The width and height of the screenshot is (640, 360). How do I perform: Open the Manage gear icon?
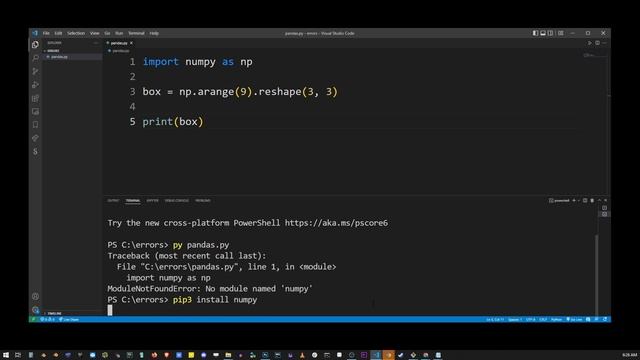click(36, 310)
